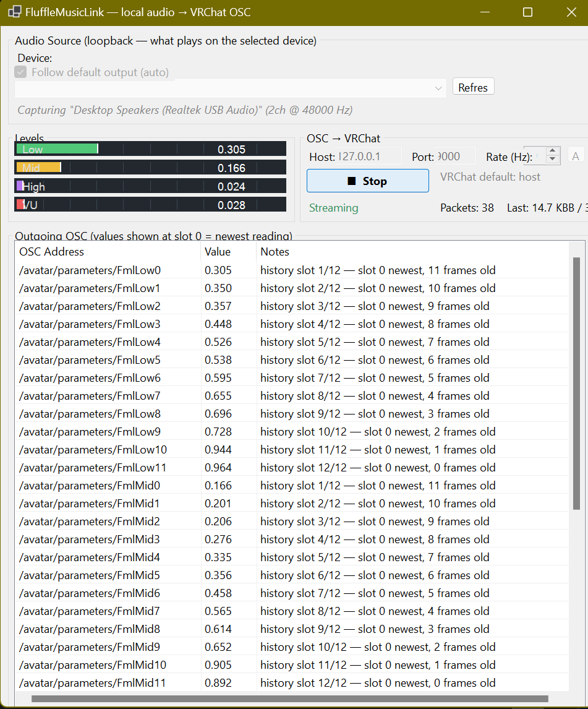Select the /avatar/parameters/FmlMid10 address
This screenshot has height=709, width=588.
(x=93, y=665)
